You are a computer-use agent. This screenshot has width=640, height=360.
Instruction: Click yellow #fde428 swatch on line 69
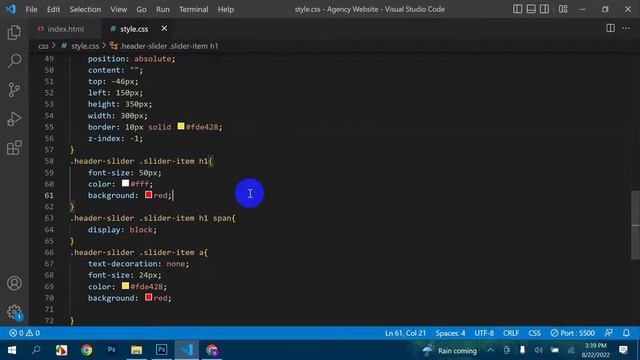point(125,286)
